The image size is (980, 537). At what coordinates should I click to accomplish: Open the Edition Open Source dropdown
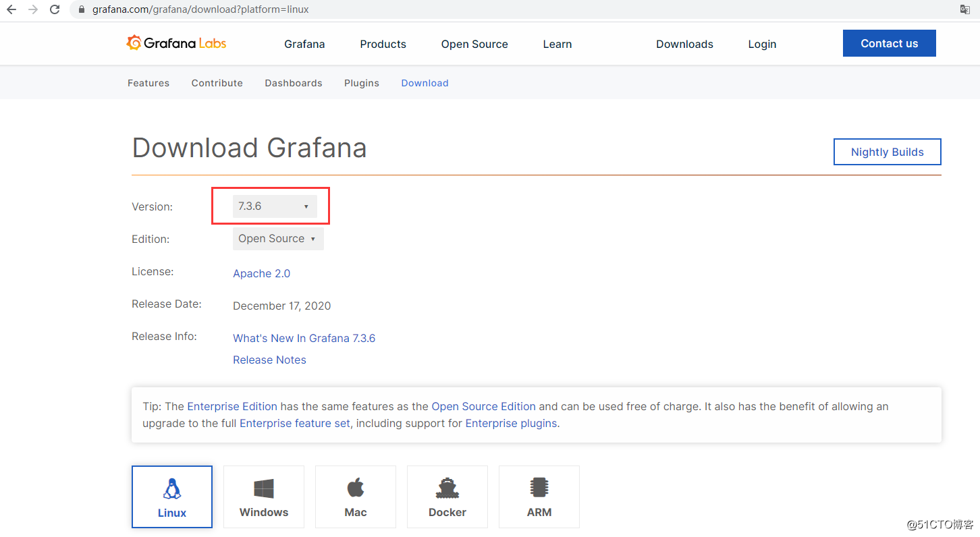pyautogui.click(x=278, y=239)
